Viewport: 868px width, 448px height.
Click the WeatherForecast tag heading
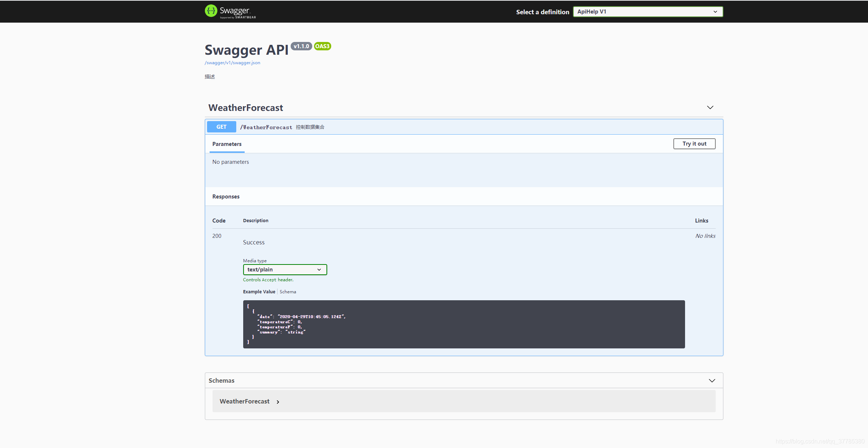tap(246, 108)
